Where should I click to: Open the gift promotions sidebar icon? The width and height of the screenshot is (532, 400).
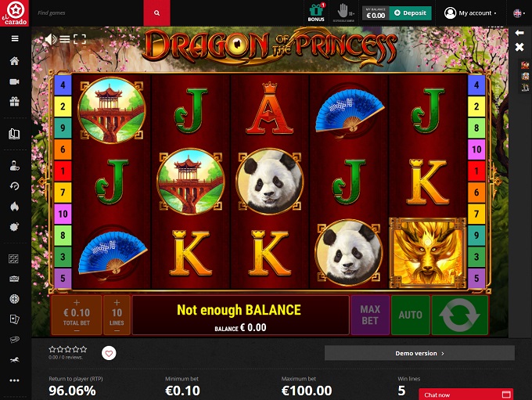point(14,102)
